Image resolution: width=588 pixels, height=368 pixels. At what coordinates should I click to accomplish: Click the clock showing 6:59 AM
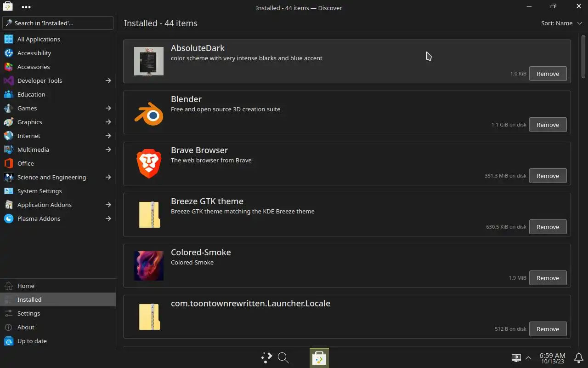click(552, 358)
